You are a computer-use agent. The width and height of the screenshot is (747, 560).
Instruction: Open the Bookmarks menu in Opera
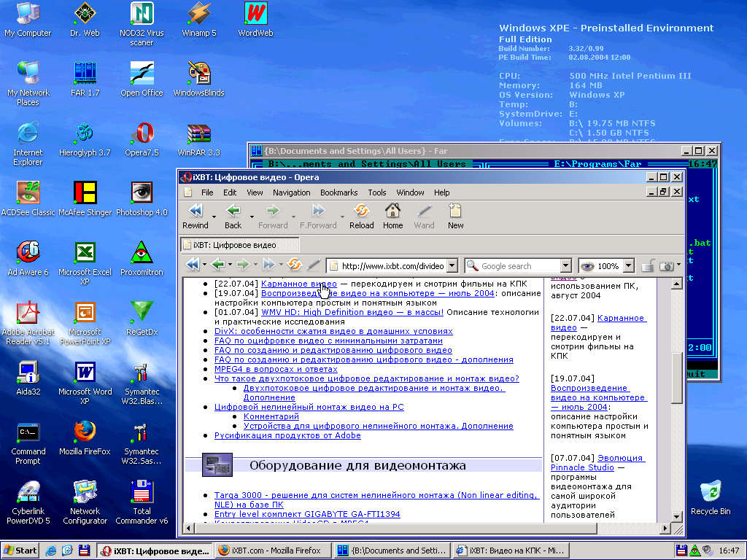338,192
